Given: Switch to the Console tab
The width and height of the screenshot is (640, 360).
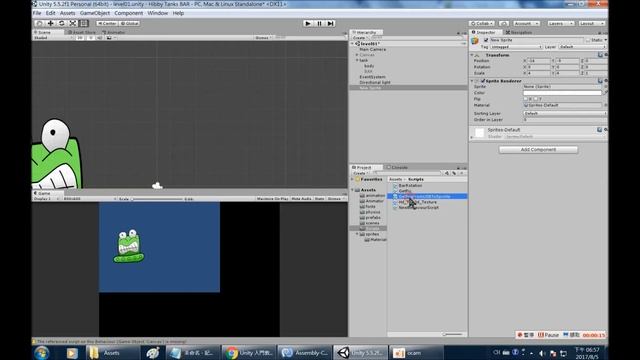Looking at the screenshot, I should point(397,167).
